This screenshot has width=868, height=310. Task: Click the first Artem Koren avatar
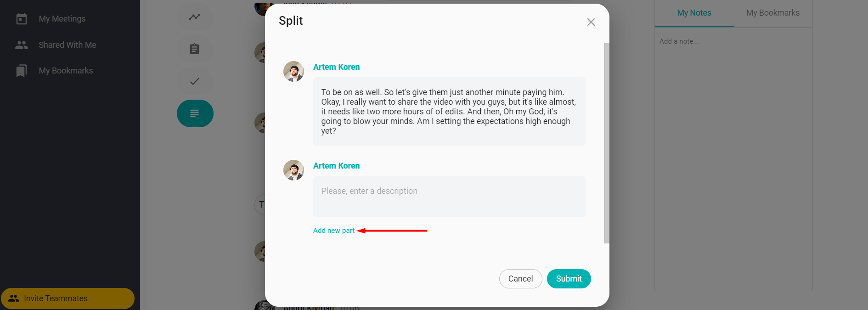[293, 72]
